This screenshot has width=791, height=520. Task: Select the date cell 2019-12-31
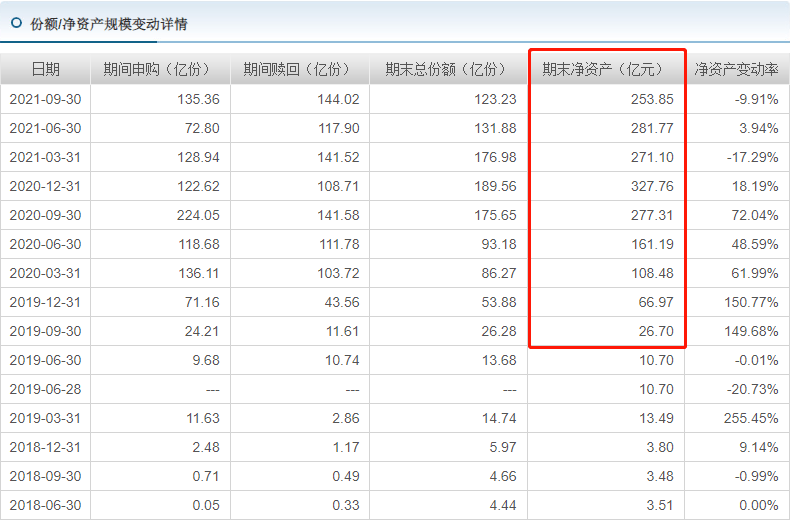45,302
